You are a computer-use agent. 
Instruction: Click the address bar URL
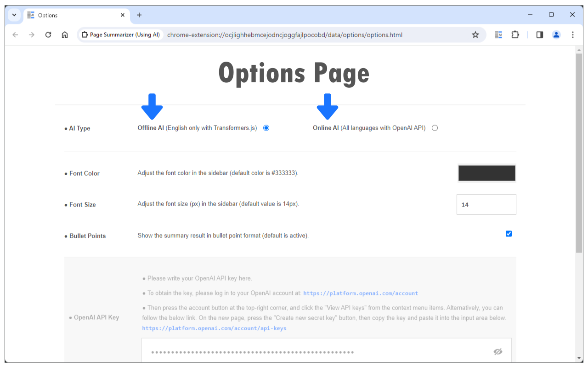285,34
